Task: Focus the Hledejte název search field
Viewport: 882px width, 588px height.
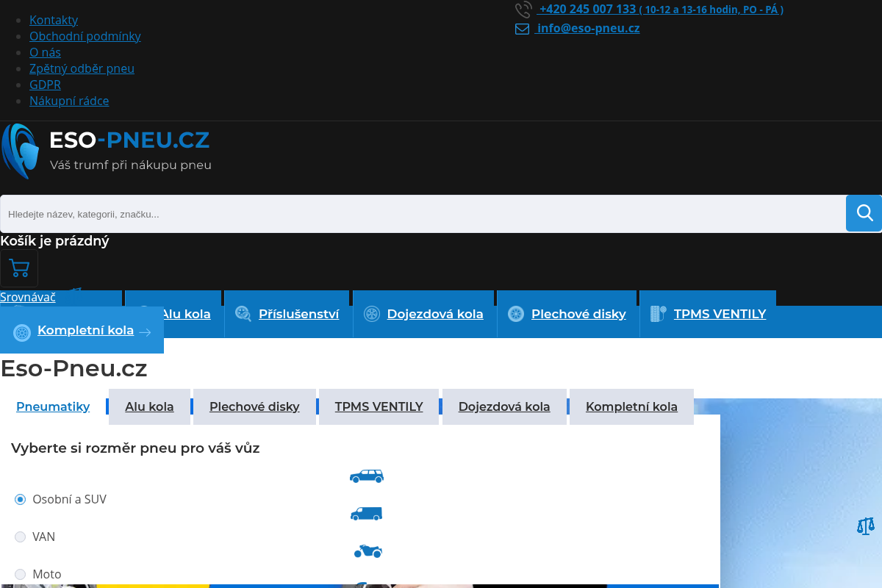Action: (423, 214)
